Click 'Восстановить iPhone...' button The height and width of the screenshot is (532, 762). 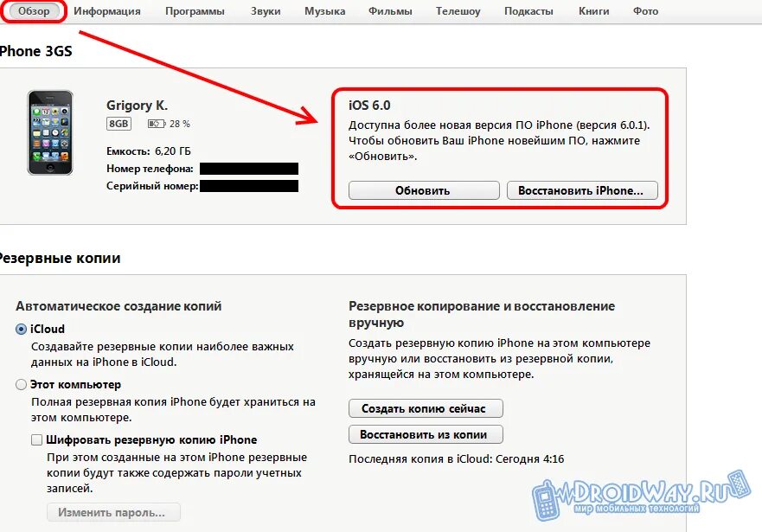[582, 190]
